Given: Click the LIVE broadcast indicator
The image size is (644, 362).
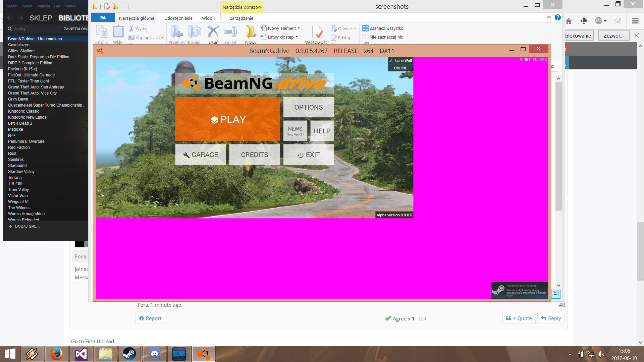Looking at the screenshot, I should 531,59.
